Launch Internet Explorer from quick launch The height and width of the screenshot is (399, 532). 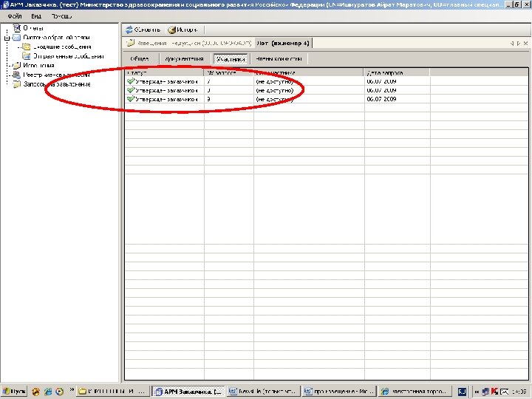click(x=48, y=392)
